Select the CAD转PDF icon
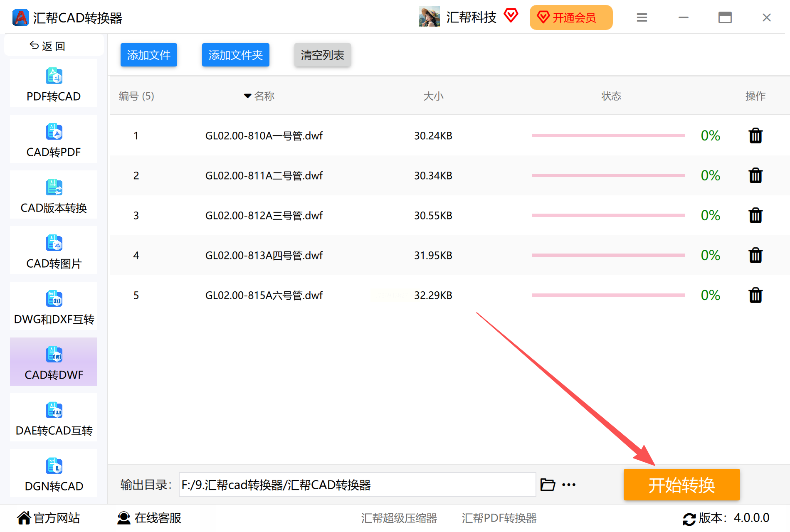This screenshot has height=532, width=790. (54, 132)
